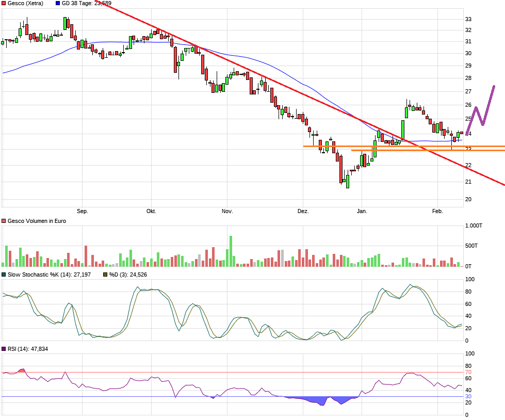This screenshot has height=420, width=505.
Task: Select the 'Jan.' month label
Action: [362, 211]
